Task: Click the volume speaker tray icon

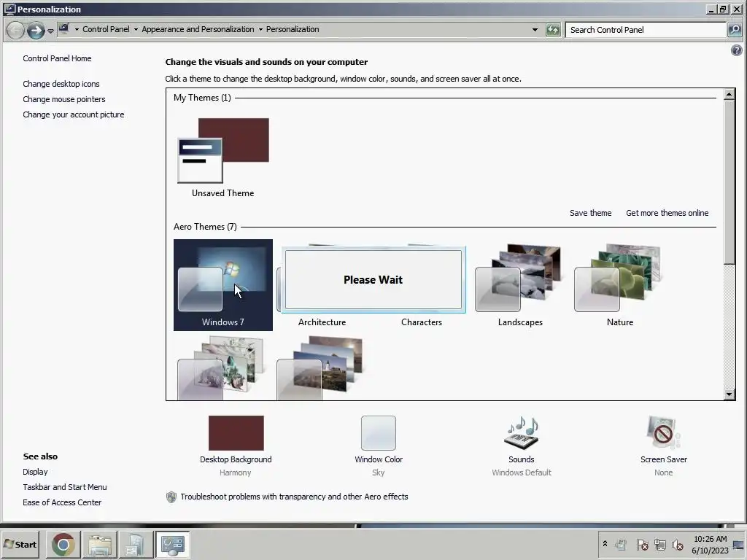Action: 678,544
